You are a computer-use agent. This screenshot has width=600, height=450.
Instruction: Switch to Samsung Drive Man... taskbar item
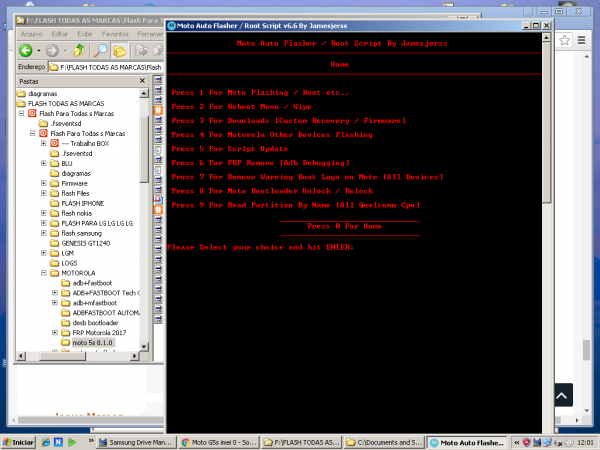[x=135, y=442]
